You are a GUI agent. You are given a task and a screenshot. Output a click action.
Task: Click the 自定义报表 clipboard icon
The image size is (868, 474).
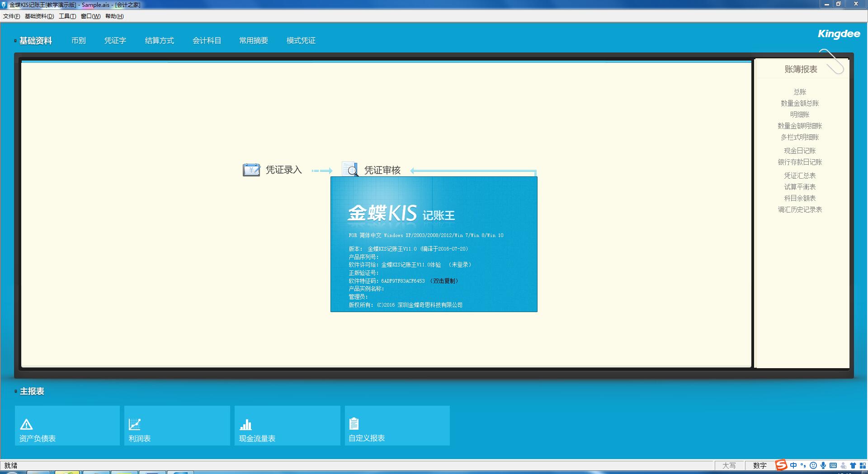354,424
